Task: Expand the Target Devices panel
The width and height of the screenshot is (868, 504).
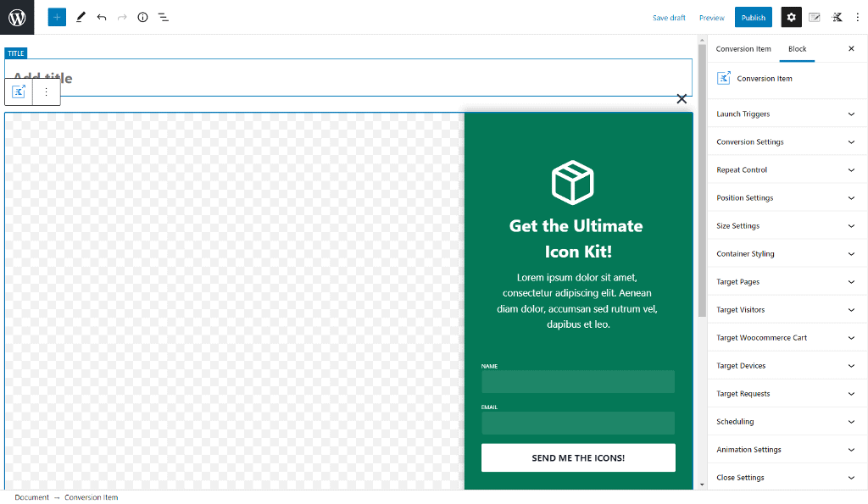Action: coord(784,365)
